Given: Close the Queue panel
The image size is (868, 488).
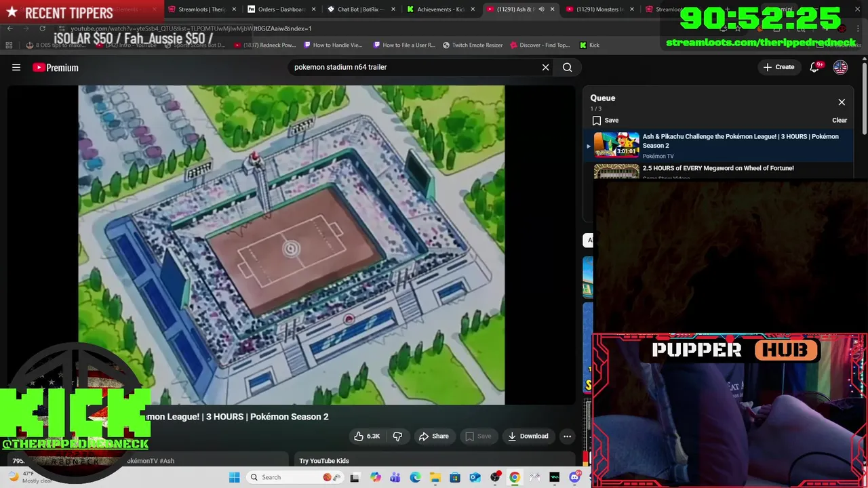Looking at the screenshot, I should pyautogui.click(x=842, y=102).
